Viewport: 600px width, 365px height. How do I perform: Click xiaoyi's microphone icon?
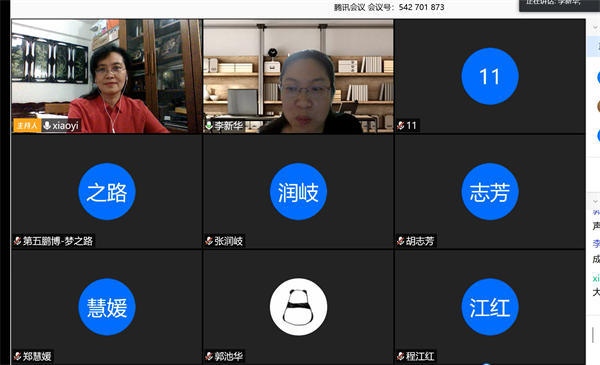click(x=47, y=125)
